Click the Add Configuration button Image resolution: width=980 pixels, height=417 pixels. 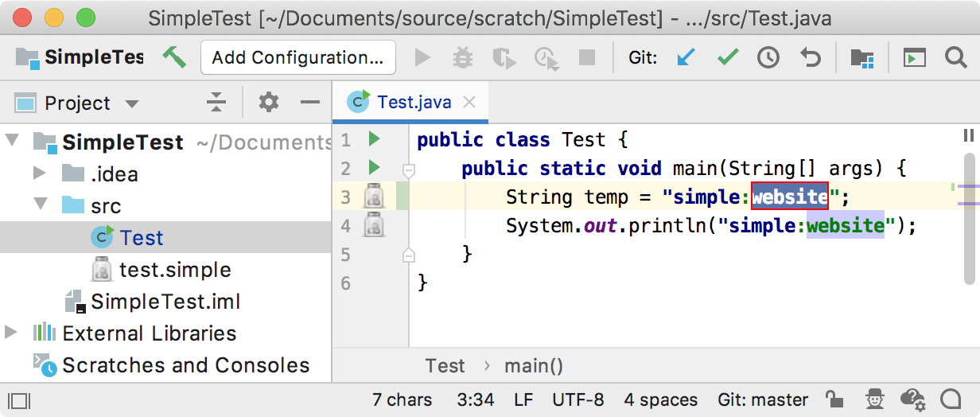[x=297, y=57]
